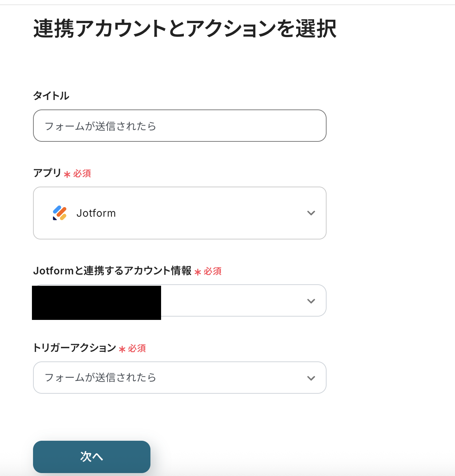This screenshot has width=455, height=476.
Task: Click フォームが送信されたら text in trigger selector
Action: [100, 378]
